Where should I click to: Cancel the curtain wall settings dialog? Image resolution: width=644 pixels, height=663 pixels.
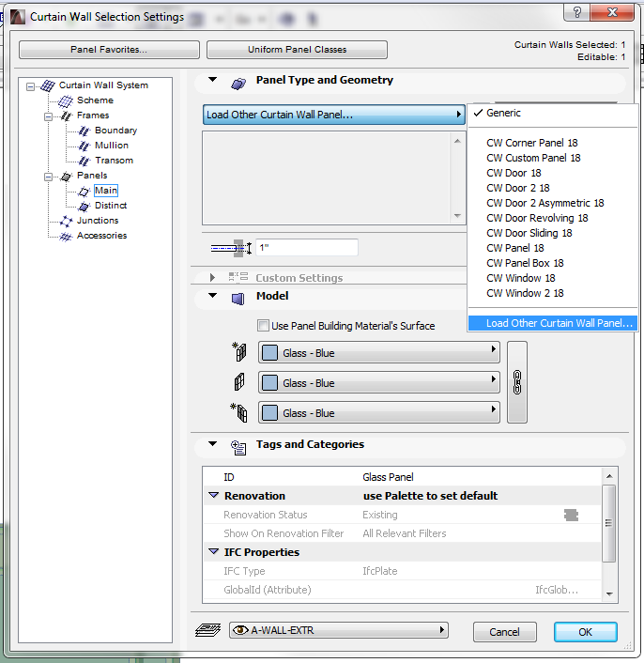pos(504,632)
